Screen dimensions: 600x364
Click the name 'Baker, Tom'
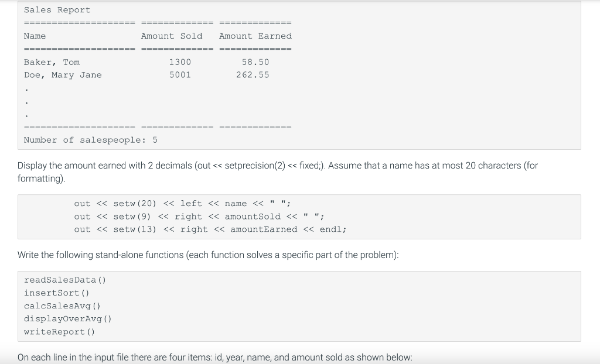click(52, 62)
